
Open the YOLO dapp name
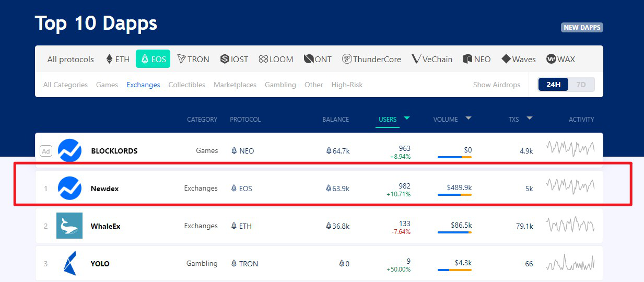[x=100, y=264]
